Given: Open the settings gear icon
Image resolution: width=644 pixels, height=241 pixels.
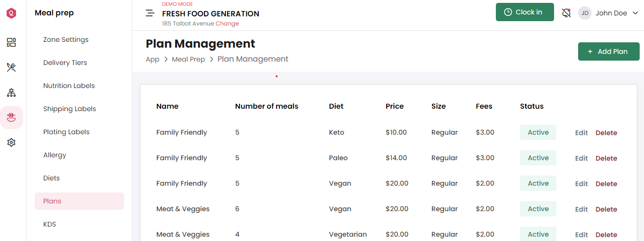Looking at the screenshot, I should (11, 142).
